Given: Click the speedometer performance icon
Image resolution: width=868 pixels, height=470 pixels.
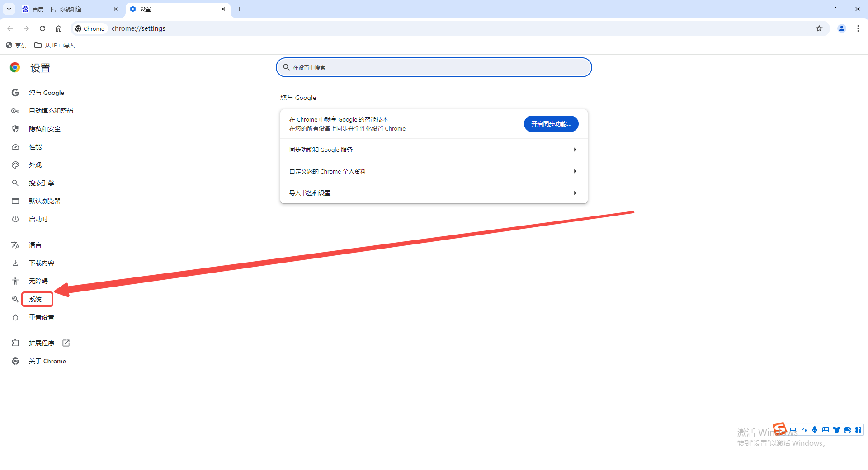Looking at the screenshot, I should click(x=15, y=147).
